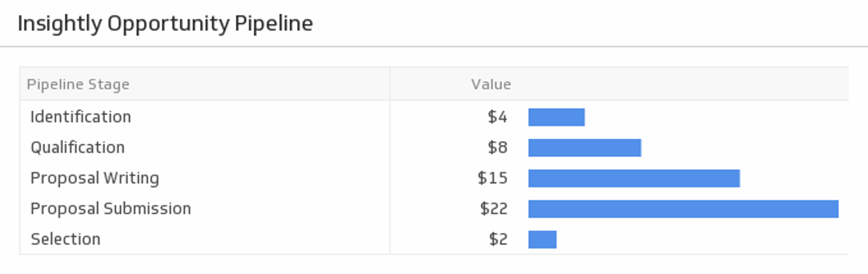Screen dimensions: 868x274
Task: Click the Insightly Opportunity Pipeline title
Action: (x=165, y=23)
